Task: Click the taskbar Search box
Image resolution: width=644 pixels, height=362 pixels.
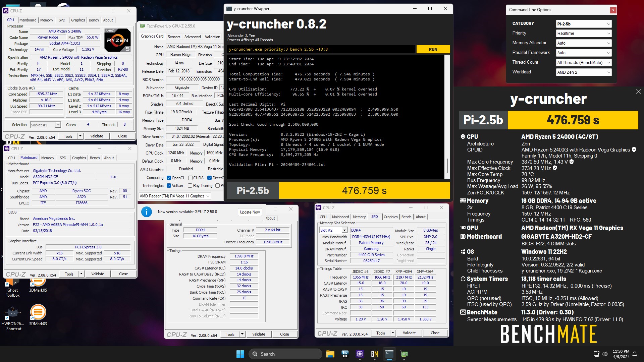Action: (285, 354)
